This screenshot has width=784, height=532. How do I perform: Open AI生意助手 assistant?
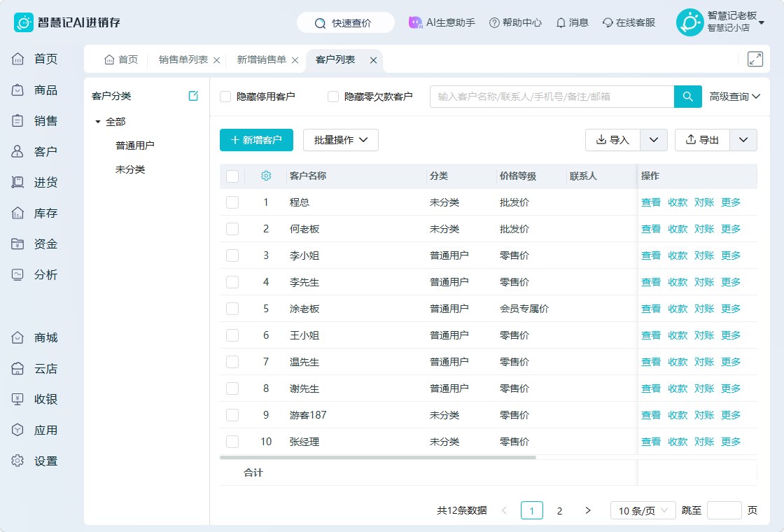pyautogui.click(x=442, y=22)
